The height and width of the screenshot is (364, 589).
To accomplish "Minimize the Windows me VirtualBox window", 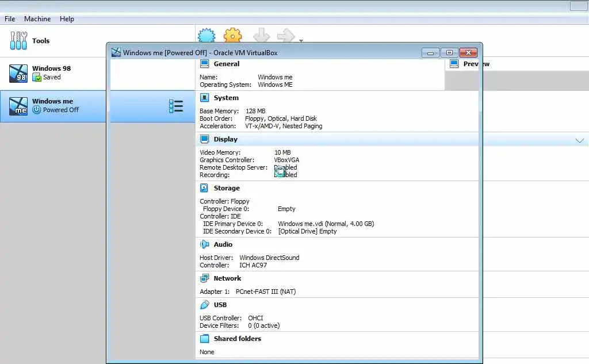I will pyautogui.click(x=430, y=52).
